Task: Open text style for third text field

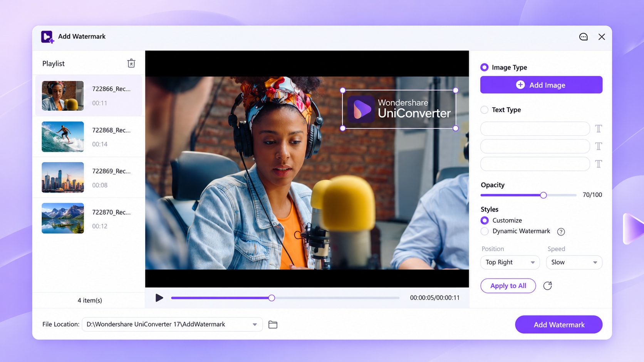Action: point(598,164)
